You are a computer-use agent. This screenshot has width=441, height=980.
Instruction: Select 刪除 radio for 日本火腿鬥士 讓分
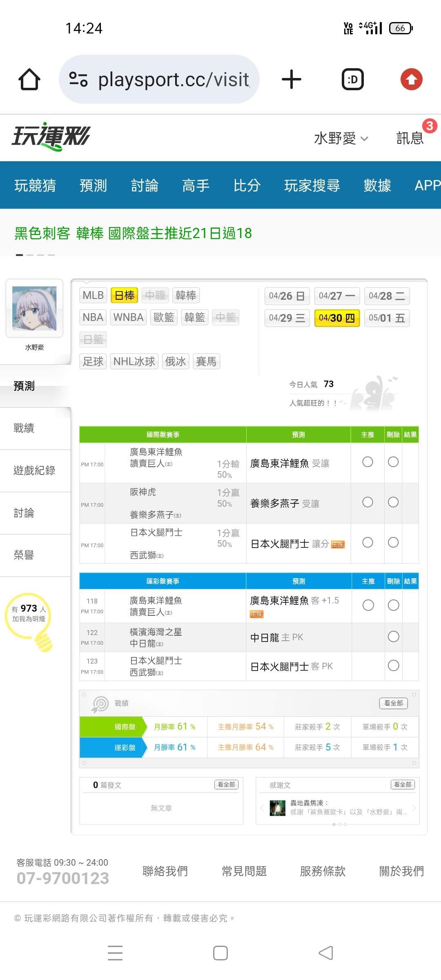click(x=393, y=542)
